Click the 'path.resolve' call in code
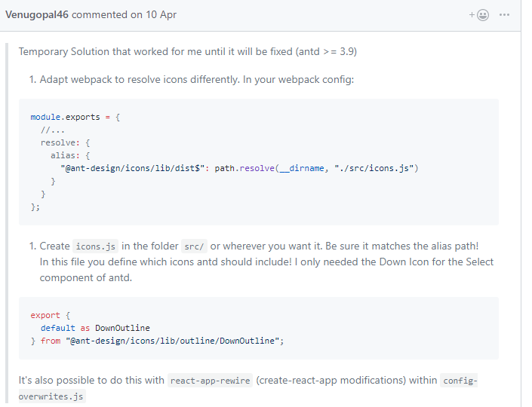 coord(244,168)
